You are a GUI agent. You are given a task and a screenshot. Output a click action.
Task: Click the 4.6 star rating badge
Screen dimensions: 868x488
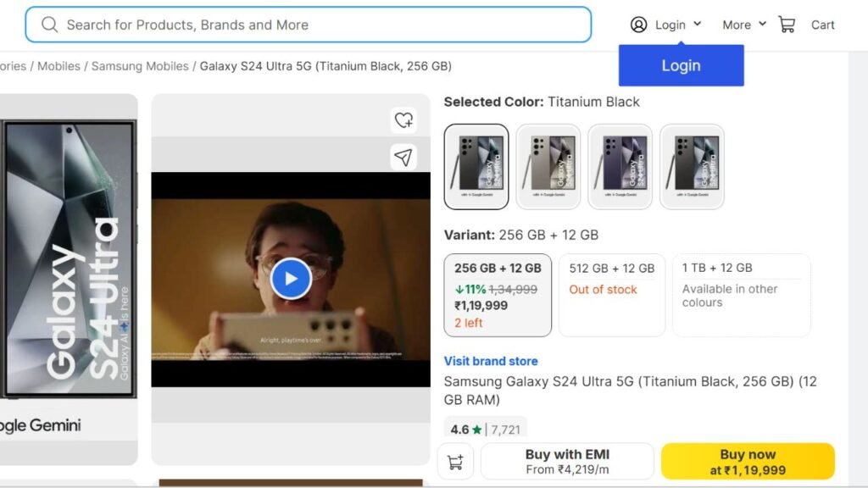click(x=486, y=429)
